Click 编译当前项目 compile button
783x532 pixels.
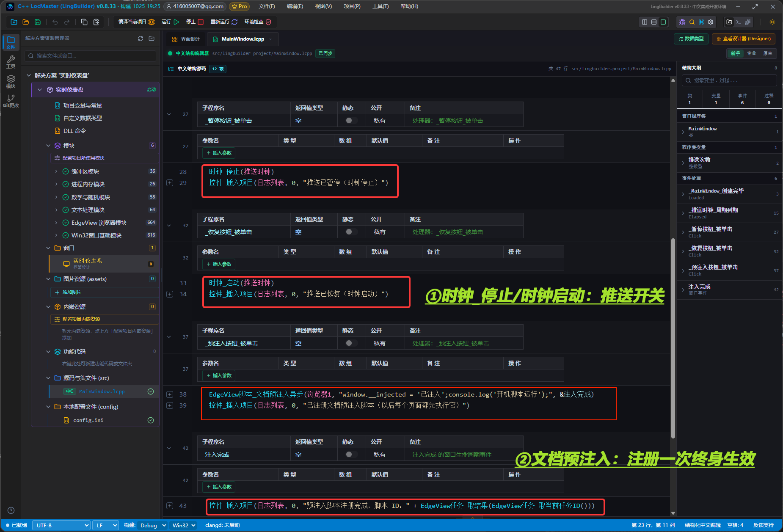[136, 22]
